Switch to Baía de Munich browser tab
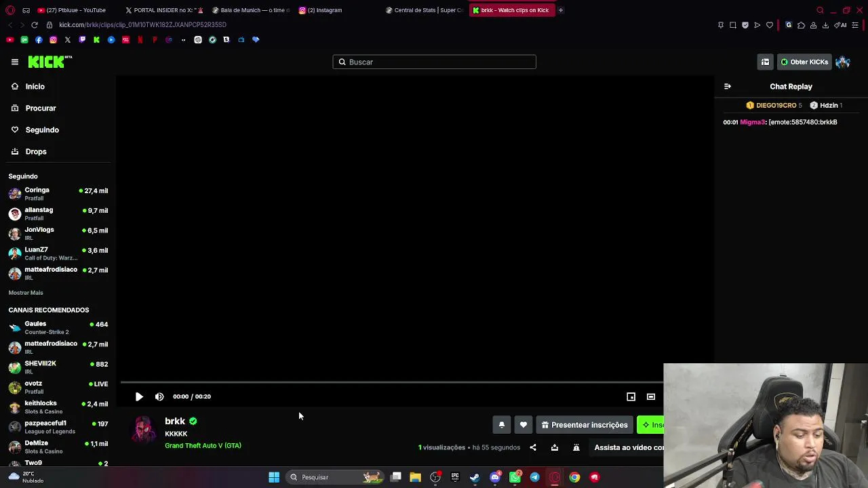 click(251, 10)
